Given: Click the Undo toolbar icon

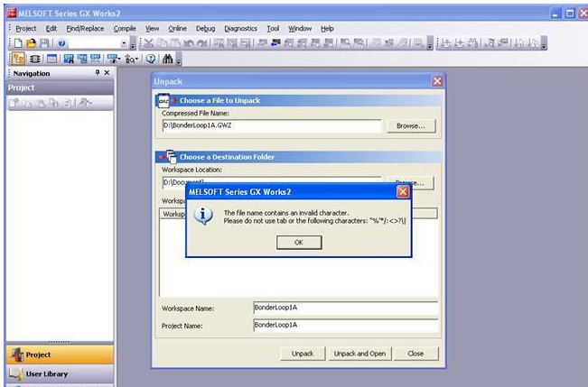Looking at the screenshot, I should tap(189, 43).
